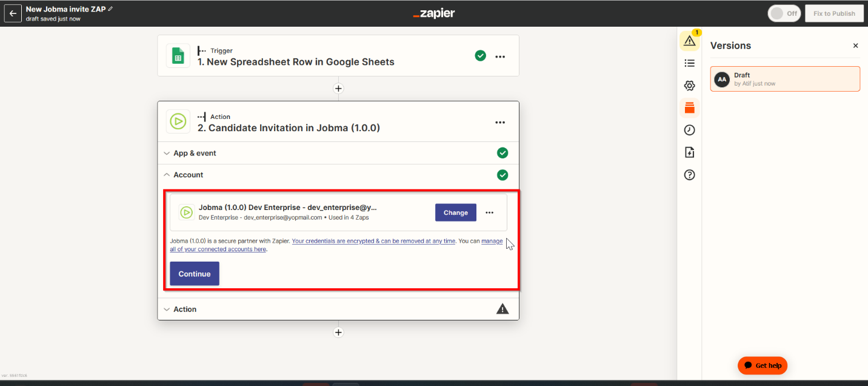The width and height of the screenshot is (868, 386).
Task: Open the Zap history clock icon
Action: [689, 130]
